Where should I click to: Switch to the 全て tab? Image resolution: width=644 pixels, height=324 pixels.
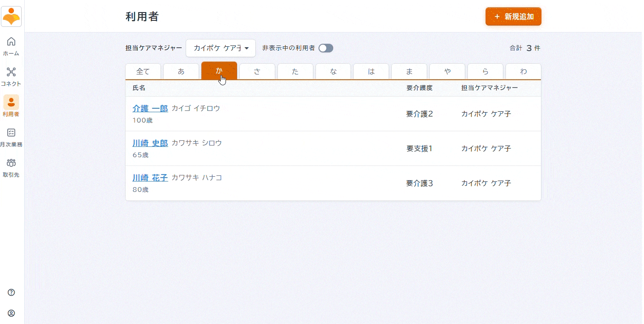(x=143, y=71)
